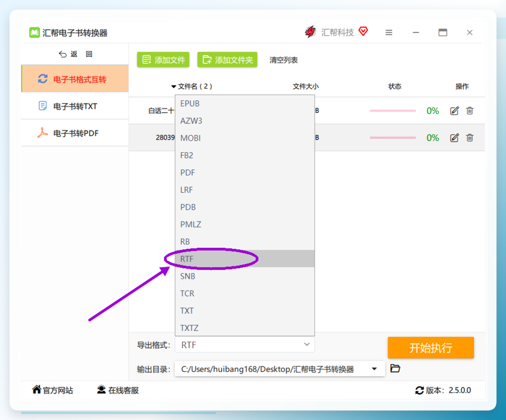The image size is (506, 420).
Task: Choose PDB from the format list
Action: pyautogui.click(x=245, y=207)
